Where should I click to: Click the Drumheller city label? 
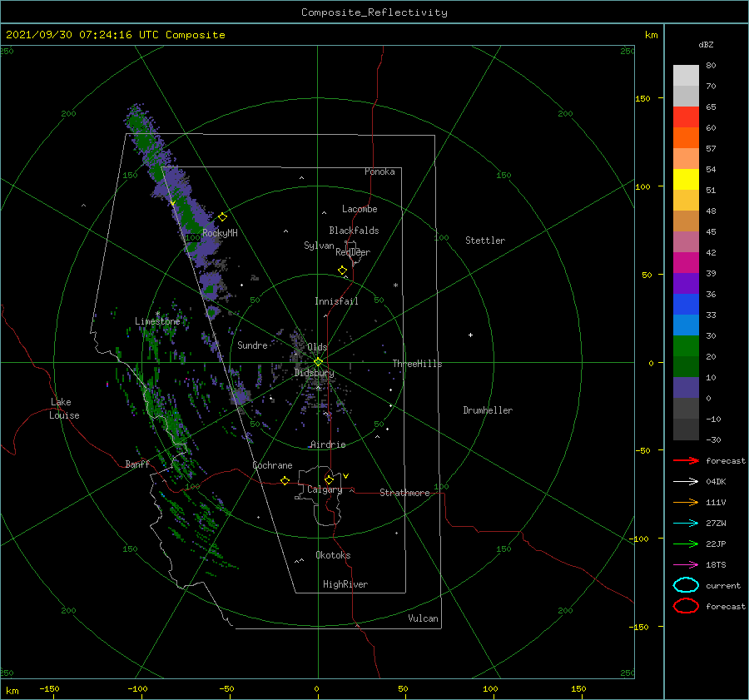[488, 410]
